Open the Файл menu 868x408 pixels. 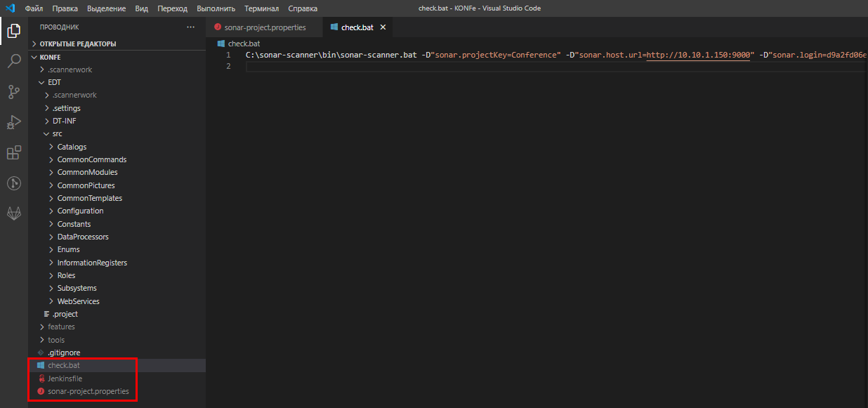pos(34,8)
